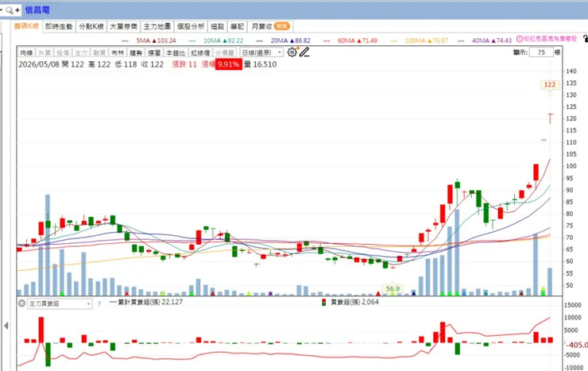This screenshot has width=588, height=371.
Task: Toggle the 紅綠燈 overlay button
Action: [x=200, y=52]
